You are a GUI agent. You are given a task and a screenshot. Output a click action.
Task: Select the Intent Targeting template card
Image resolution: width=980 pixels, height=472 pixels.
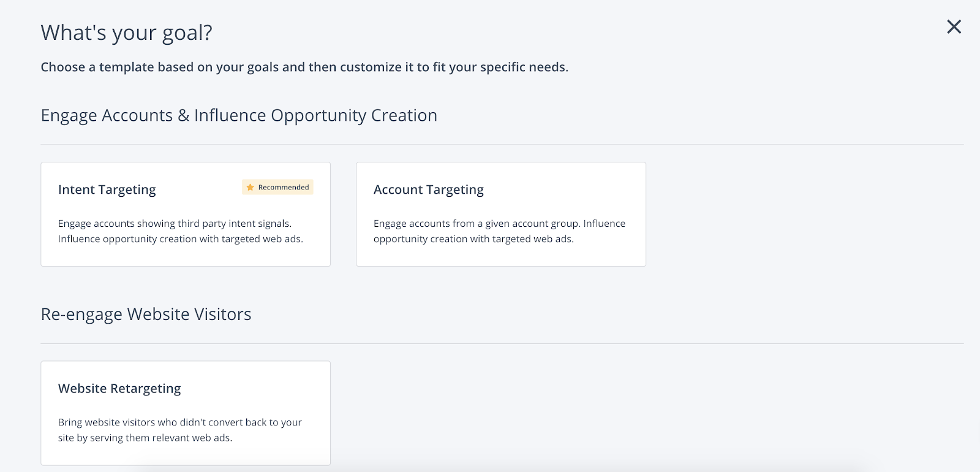[x=186, y=214]
